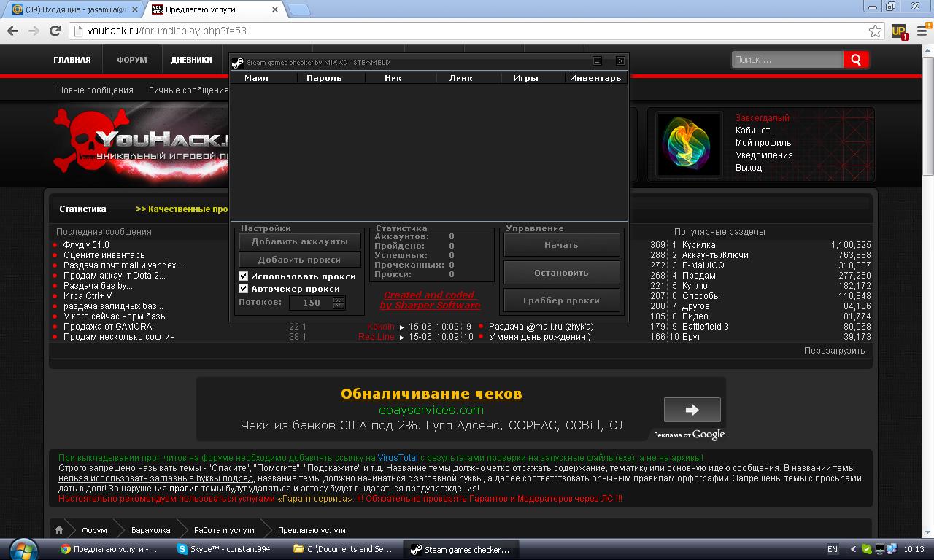Click Добавить аккаунты button
Viewport: 934px width, 560px height.
[300, 241]
